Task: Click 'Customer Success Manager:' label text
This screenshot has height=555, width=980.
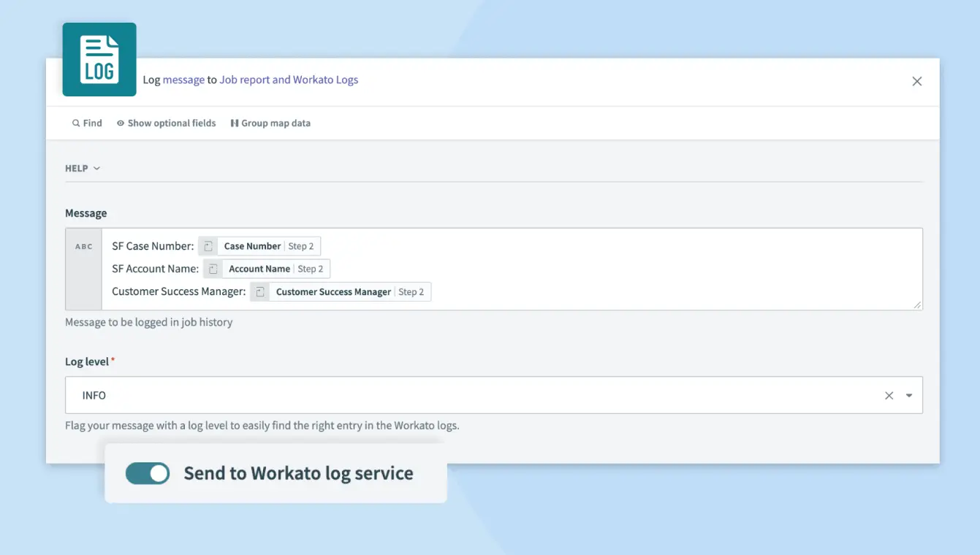Action: pyautogui.click(x=178, y=291)
